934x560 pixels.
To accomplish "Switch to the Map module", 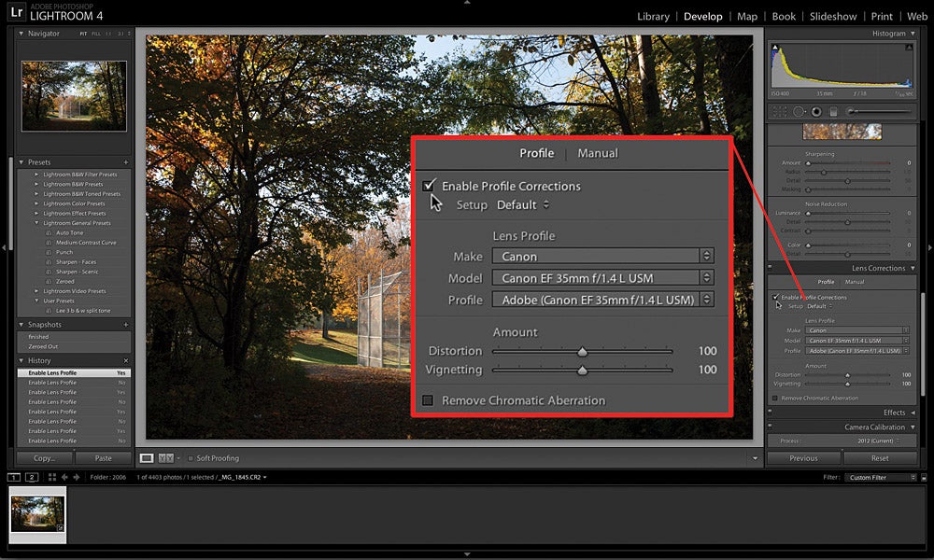I will [747, 17].
